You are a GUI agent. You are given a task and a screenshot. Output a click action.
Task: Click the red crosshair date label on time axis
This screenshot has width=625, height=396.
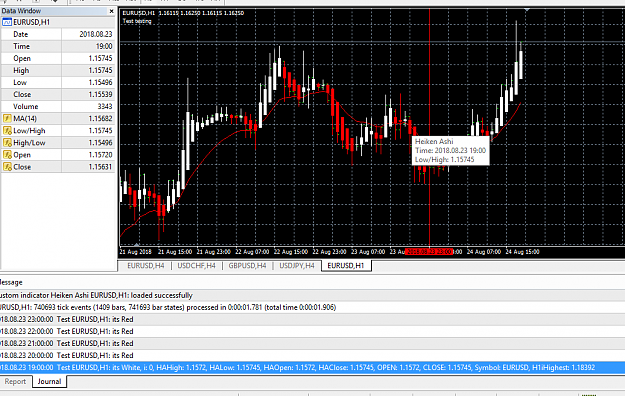pos(429,252)
